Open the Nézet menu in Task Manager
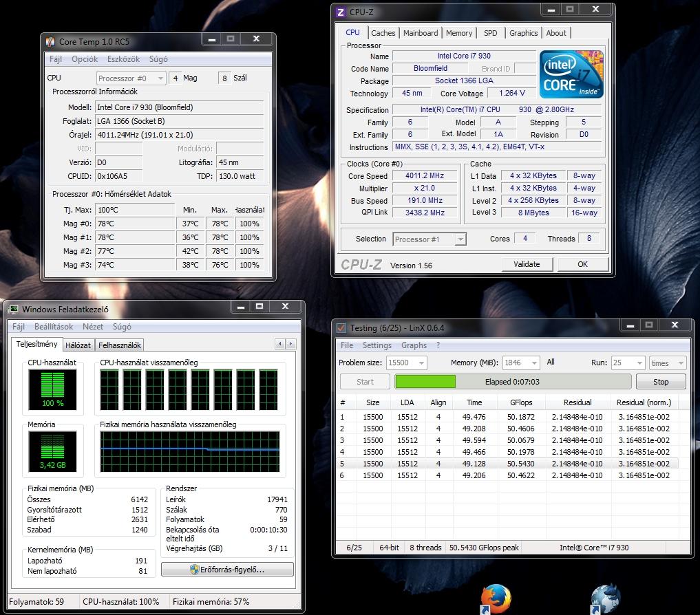Viewport: 700px width, 615px height. 93,327
